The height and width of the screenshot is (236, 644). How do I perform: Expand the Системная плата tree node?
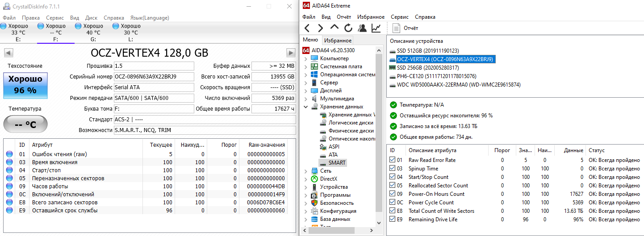[x=306, y=66]
